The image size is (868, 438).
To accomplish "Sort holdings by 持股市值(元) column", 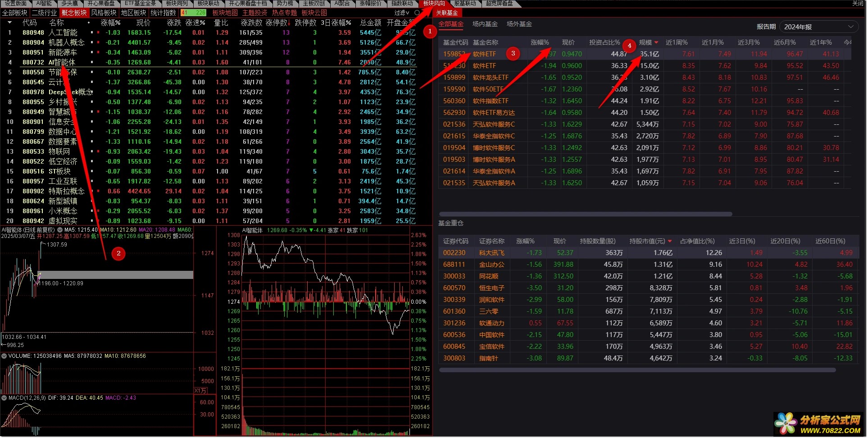I will (650, 241).
